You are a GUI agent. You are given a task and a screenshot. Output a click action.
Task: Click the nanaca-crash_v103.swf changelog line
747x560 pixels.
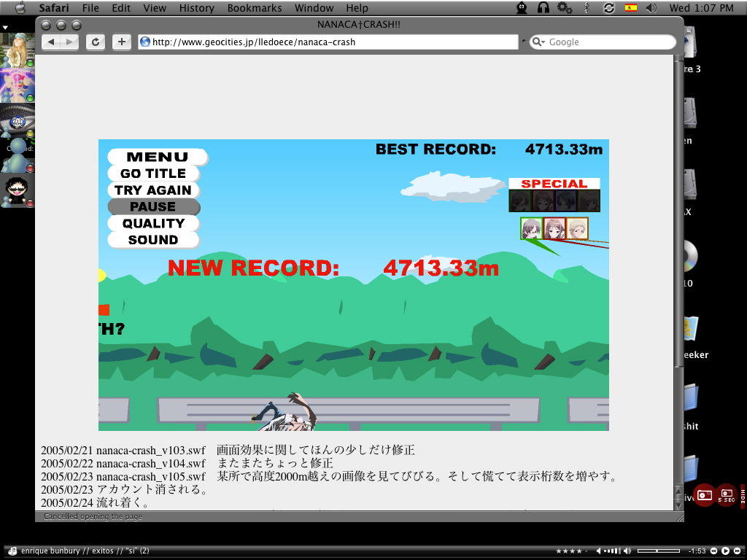[x=228, y=450]
